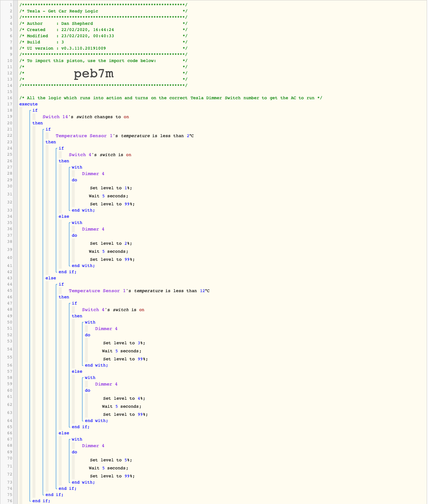The height and width of the screenshot is (504, 430).
Task: Click 'Switch 4's switch is on' on line 48
Action: point(113,310)
